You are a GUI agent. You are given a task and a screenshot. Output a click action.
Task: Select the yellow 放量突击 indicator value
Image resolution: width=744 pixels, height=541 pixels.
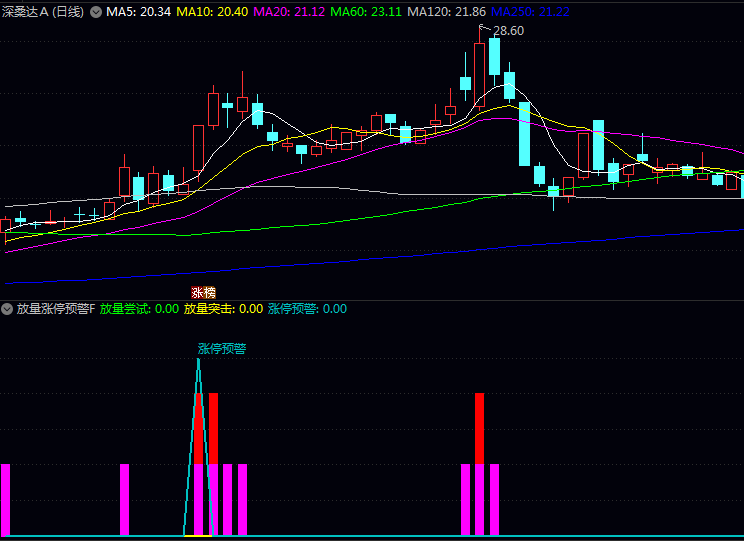(x=223, y=309)
